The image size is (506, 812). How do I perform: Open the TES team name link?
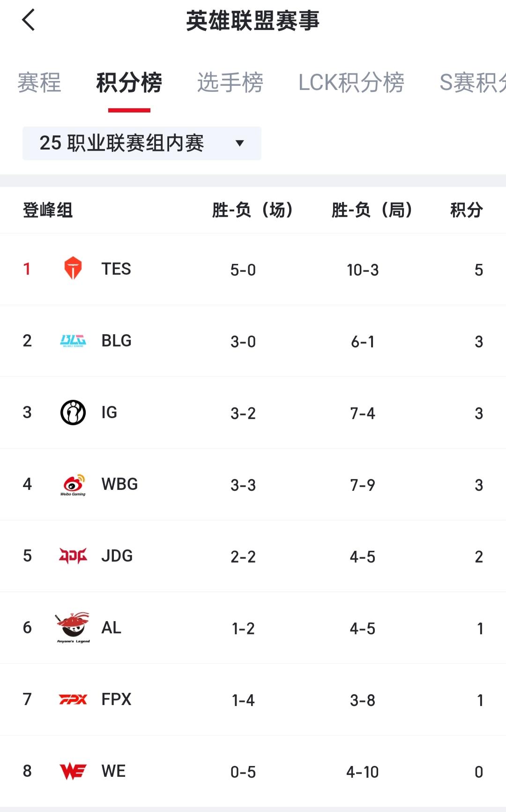click(116, 269)
